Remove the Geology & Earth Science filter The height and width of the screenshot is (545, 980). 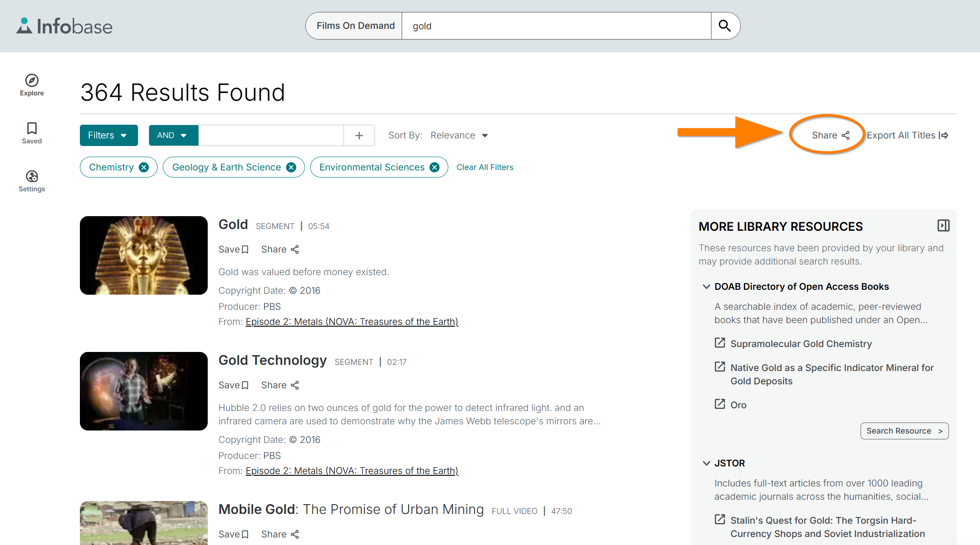291,167
